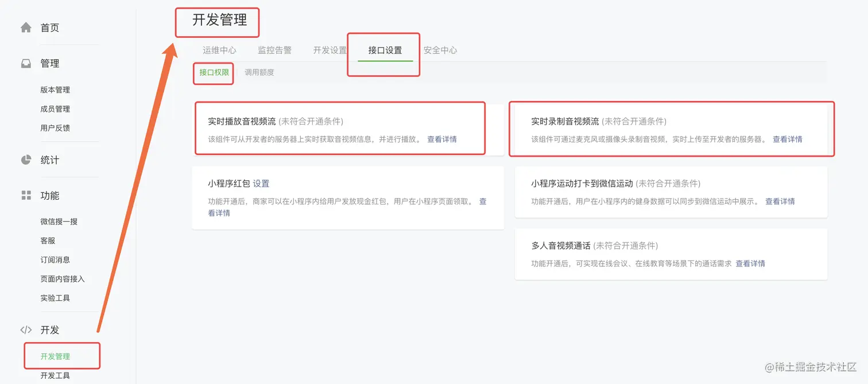Open 实验工具 in sidebar
Screen dimensions: 868x384
tap(55, 298)
